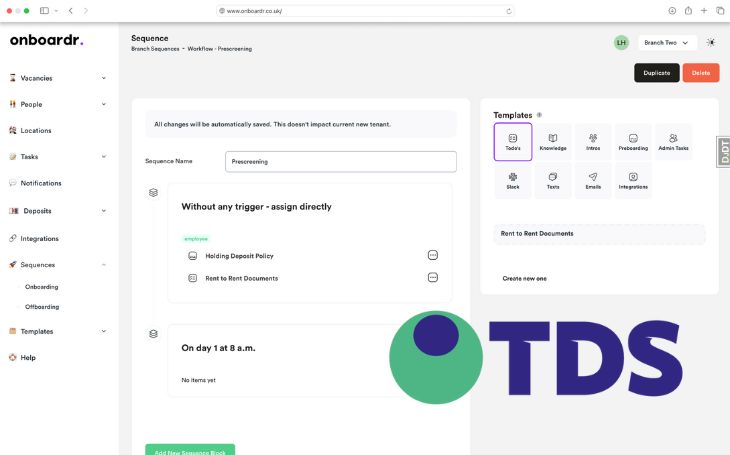Click 'On day 1 at 8 a.m.' heading

[x=218, y=348]
